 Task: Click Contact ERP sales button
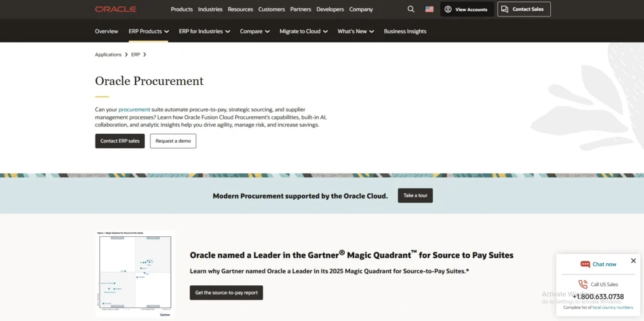tap(120, 141)
